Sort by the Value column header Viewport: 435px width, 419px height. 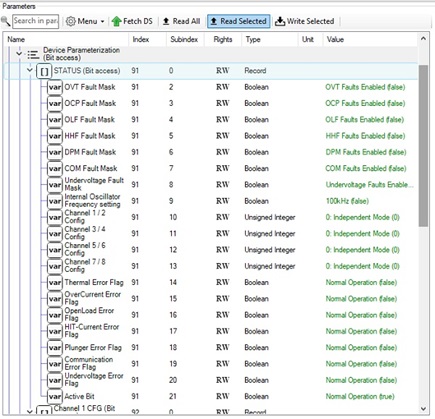click(x=370, y=39)
